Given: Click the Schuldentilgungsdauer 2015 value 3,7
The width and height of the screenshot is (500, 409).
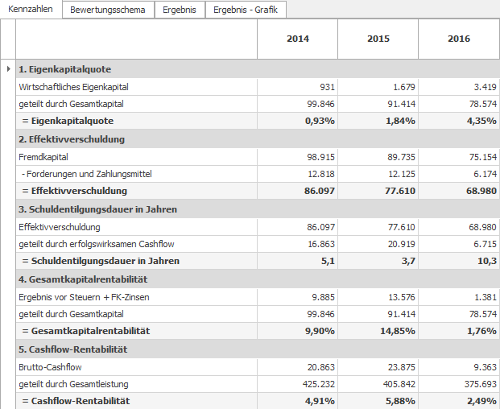Looking at the screenshot, I should 409,261.
